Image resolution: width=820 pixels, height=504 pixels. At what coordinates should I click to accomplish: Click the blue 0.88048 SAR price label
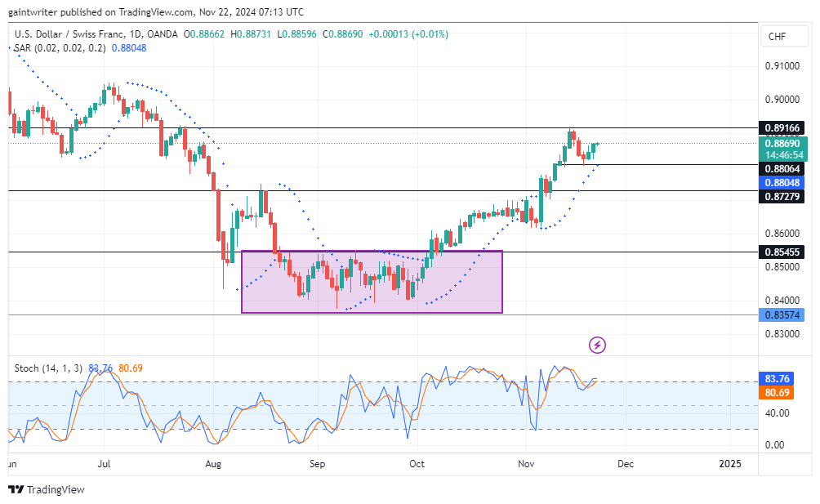(782, 182)
